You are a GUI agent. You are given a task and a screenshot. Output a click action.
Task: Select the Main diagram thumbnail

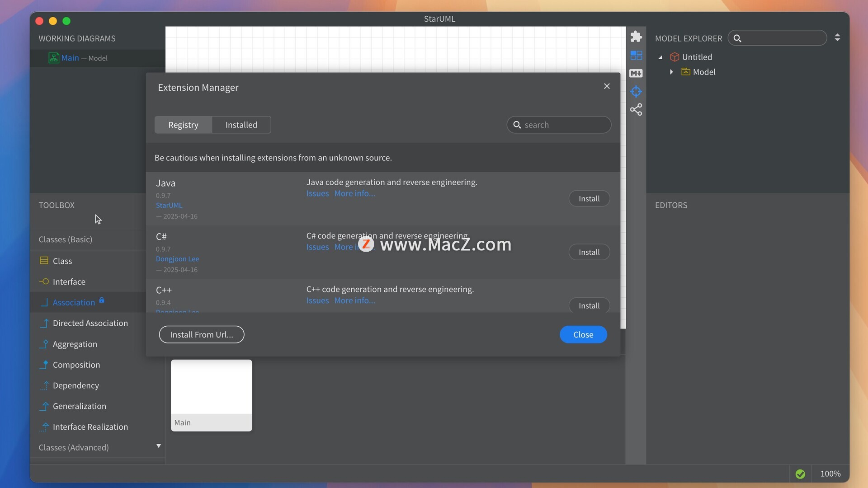tap(211, 395)
